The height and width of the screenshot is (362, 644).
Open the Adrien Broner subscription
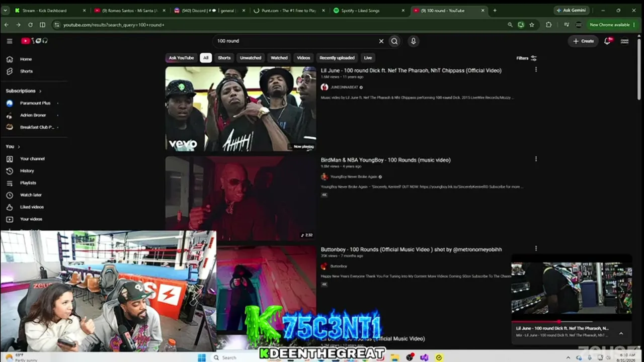point(34,115)
